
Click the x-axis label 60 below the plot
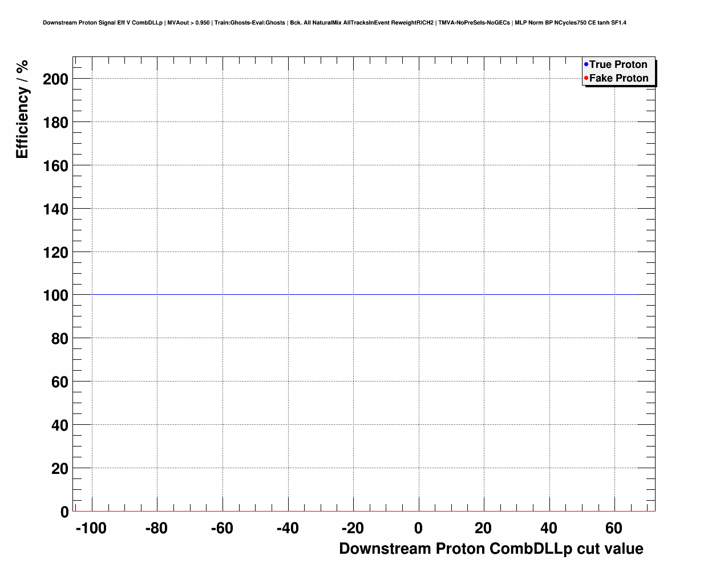(614, 529)
